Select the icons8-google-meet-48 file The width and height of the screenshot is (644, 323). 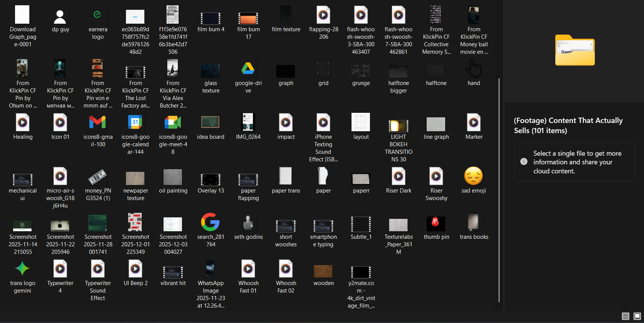pos(173,123)
